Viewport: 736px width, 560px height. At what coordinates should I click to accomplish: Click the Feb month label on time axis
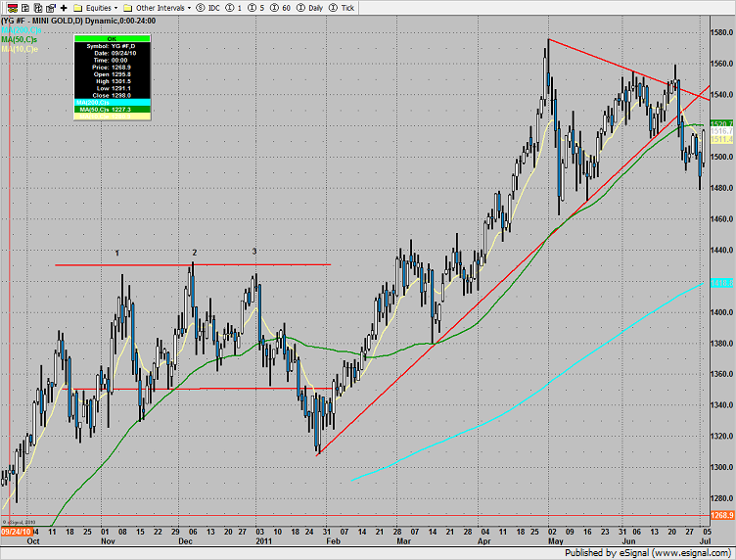pos(333,541)
